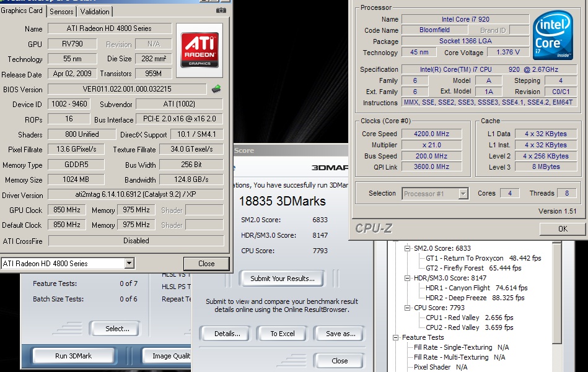This screenshot has height=372, width=588.
Task: Click the Close button in GPU-Z
Action: (206, 264)
